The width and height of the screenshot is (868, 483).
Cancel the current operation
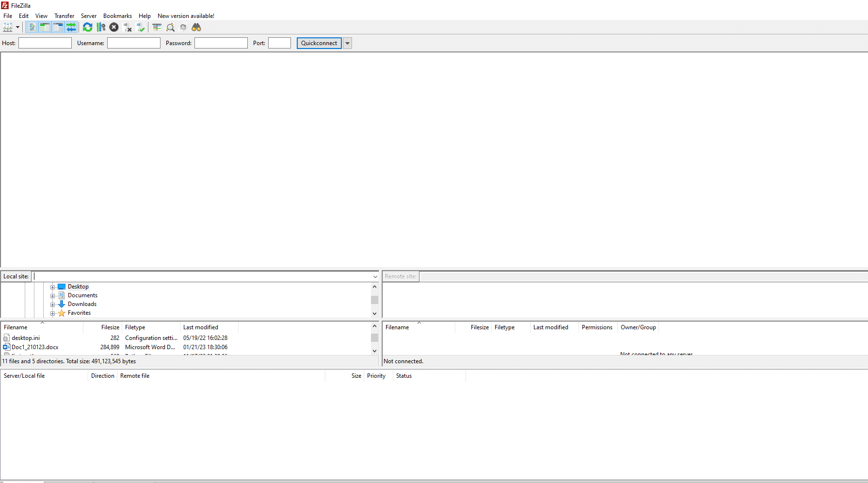pyautogui.click(x=114, y=27)
